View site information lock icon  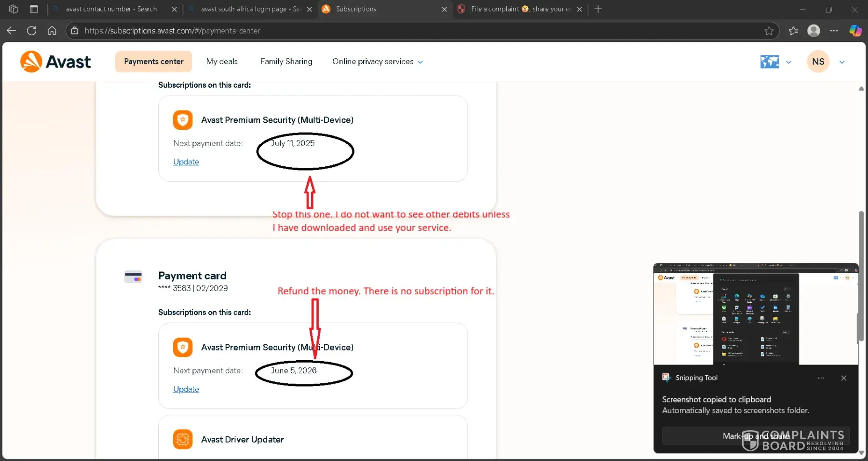tap(75, 31)
